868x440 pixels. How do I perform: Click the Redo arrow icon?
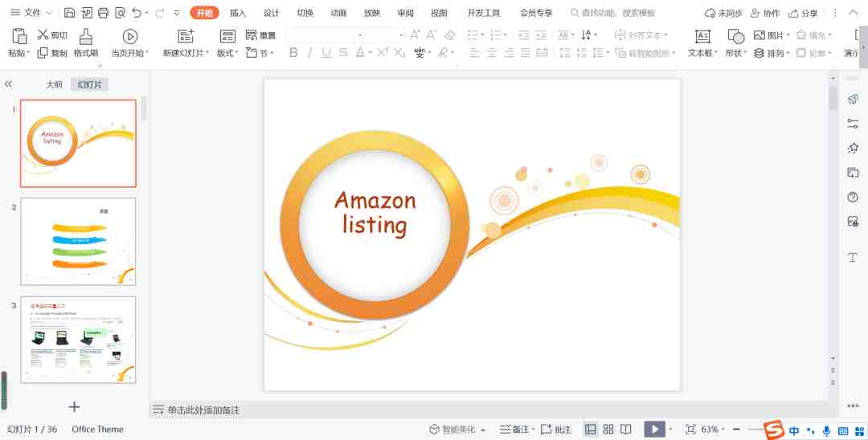click(159, 13)
